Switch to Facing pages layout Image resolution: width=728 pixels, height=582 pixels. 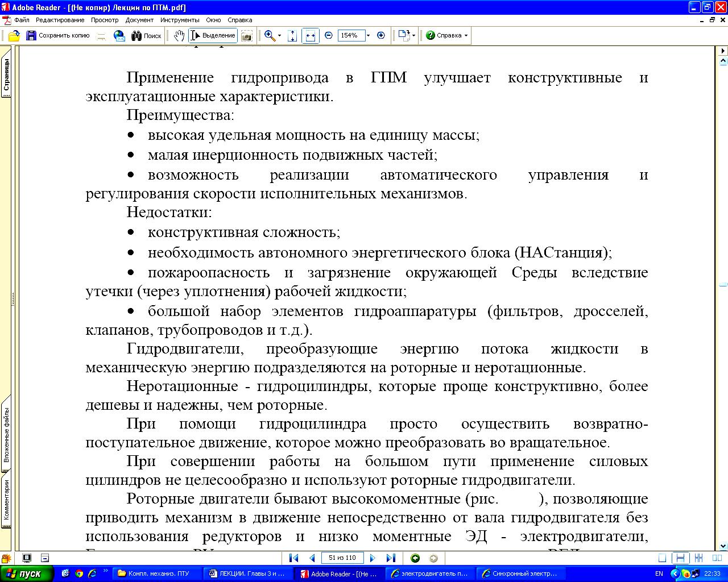click(717, 558)
